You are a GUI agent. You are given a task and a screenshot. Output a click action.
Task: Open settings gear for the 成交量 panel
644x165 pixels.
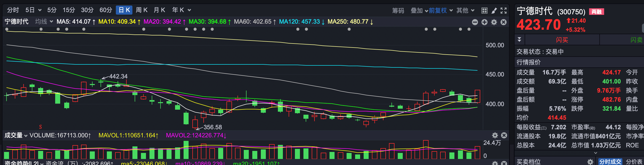click(x=495, y=135)
